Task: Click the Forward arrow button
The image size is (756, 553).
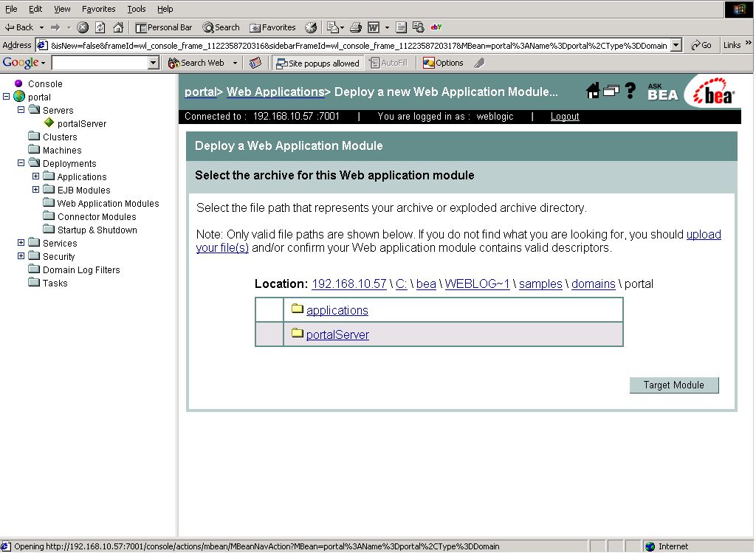Action: point(55,27)
